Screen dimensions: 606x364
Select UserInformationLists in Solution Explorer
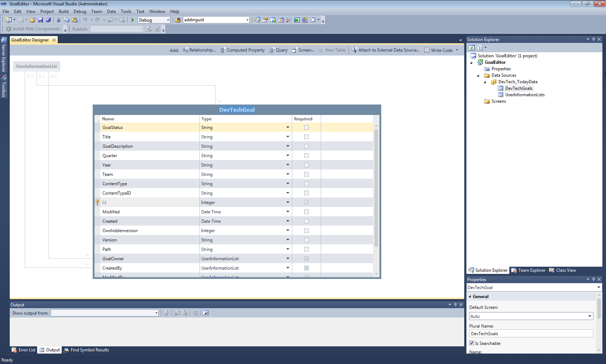[x=524, y=95]
